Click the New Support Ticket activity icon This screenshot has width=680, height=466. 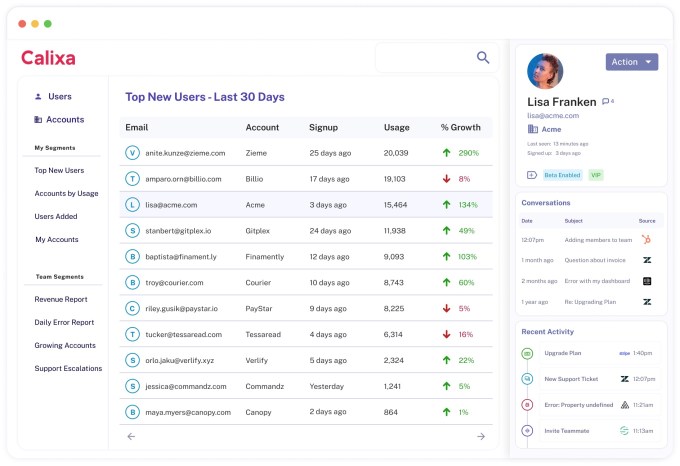click(527, 379)
